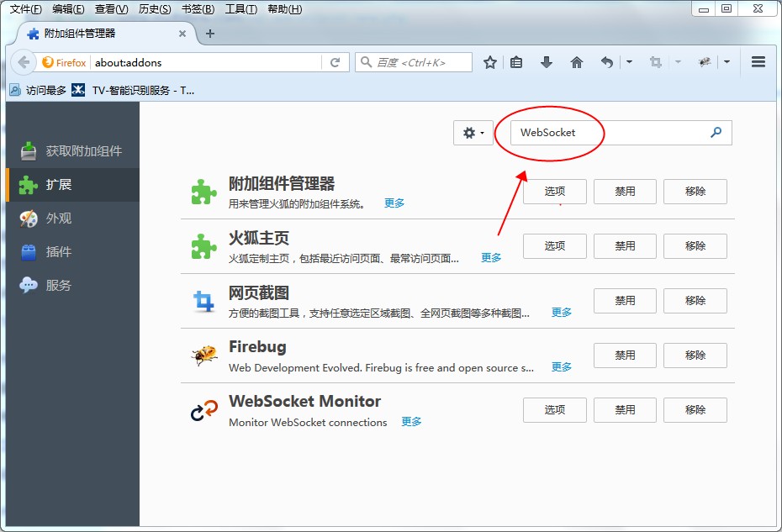Open dropdown arrow next to Firebug toolbar icon
The image size is (782, 532).
coord(727,62)
